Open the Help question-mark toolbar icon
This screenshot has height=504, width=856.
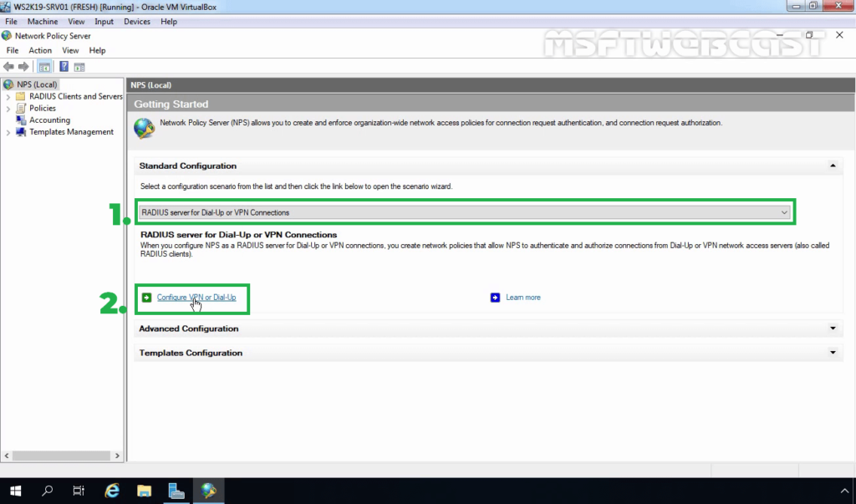(64, 67)
